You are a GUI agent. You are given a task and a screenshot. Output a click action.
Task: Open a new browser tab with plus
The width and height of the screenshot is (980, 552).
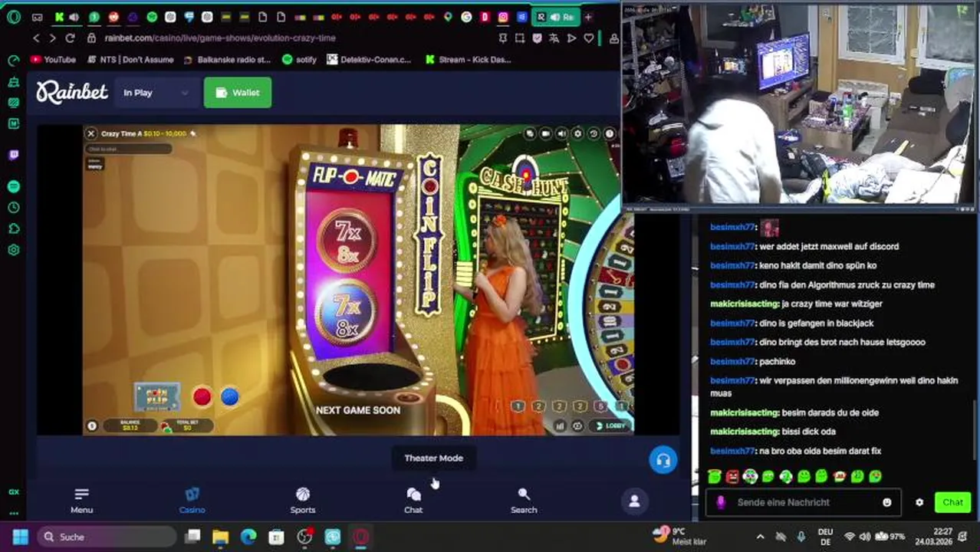[588, 16]
